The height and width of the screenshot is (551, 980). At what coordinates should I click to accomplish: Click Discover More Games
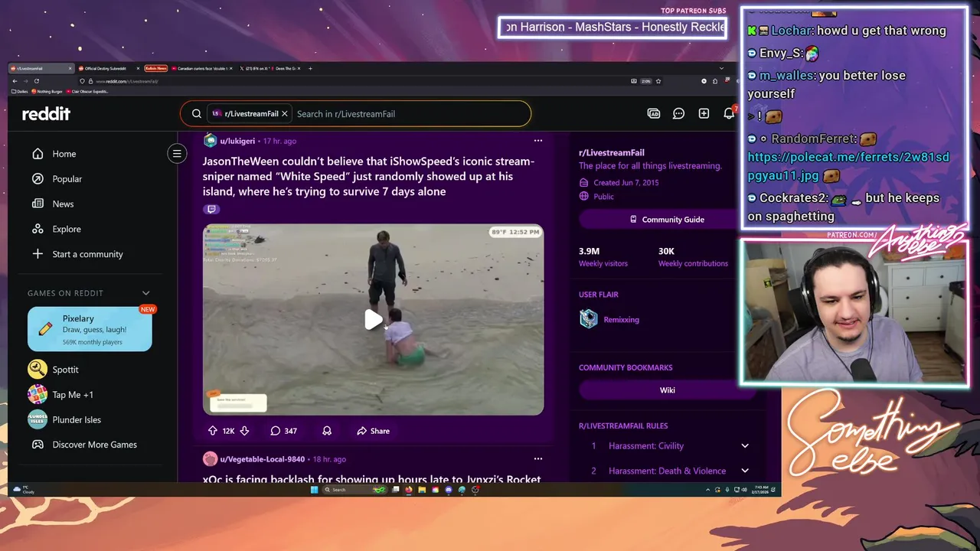point(94,445)
